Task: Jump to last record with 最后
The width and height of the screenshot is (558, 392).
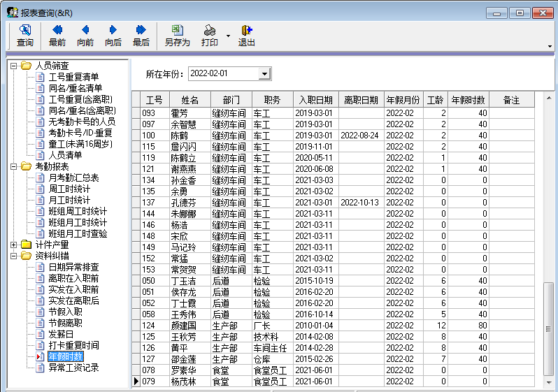Action: (x=141, y=36)
